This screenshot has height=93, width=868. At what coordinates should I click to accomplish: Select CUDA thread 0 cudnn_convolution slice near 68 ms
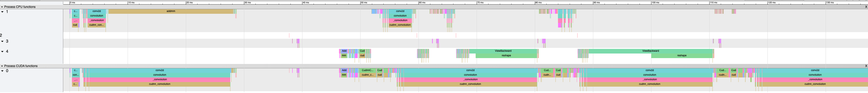pyautogui.click(x=470, y=84)
